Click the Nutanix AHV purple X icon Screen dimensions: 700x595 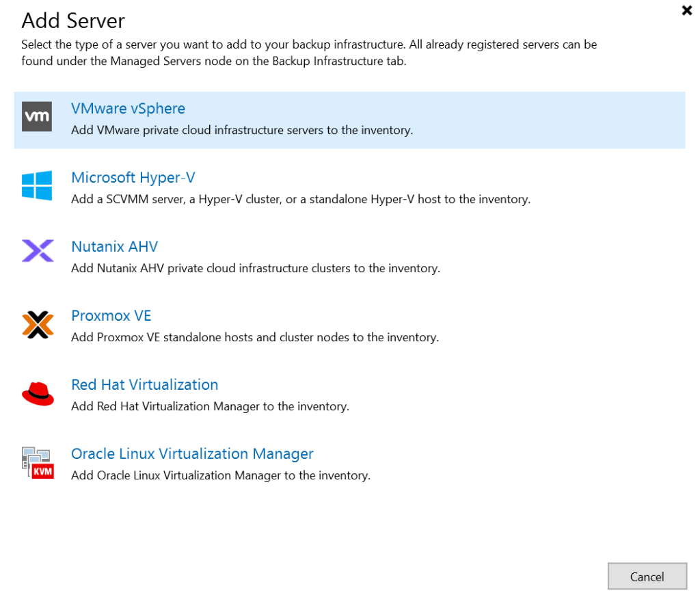[x=38, y=250]
